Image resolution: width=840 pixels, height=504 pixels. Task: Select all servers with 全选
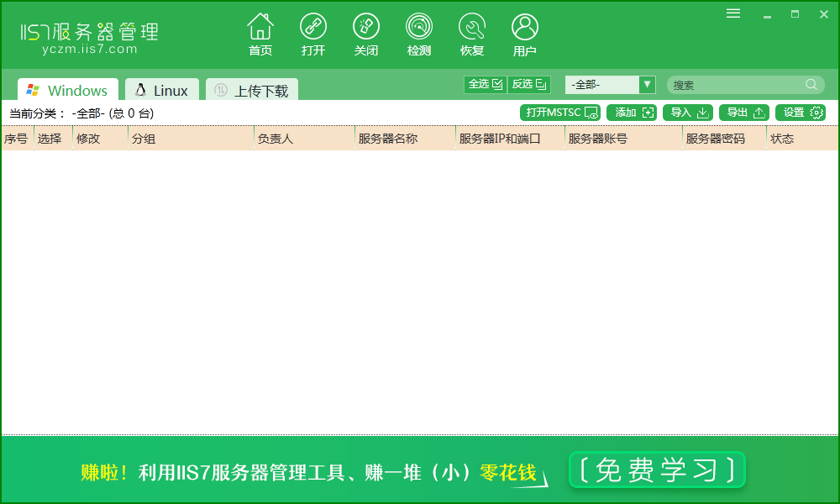(x=485, y=84)
